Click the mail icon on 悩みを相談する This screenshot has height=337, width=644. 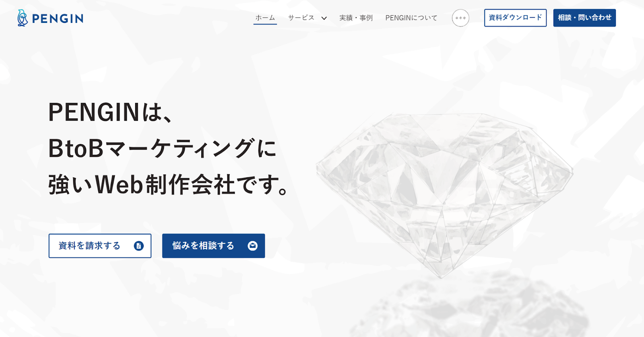pyautogui.click(x=252, y=246)
